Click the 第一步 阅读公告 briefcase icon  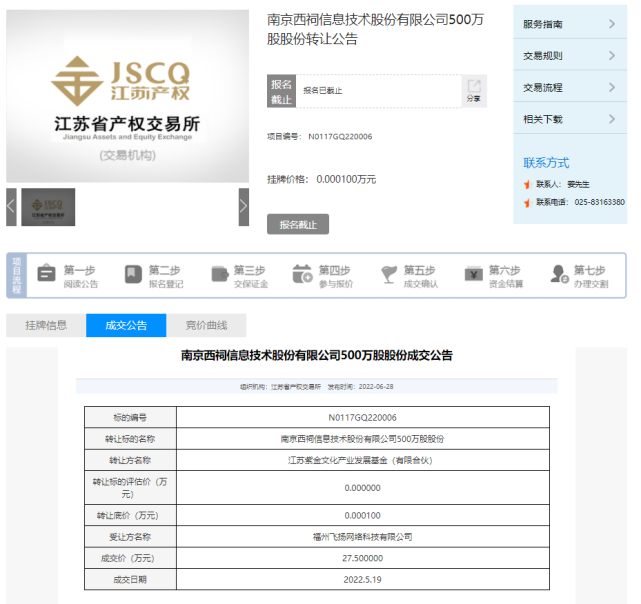[x=46, y=273]
